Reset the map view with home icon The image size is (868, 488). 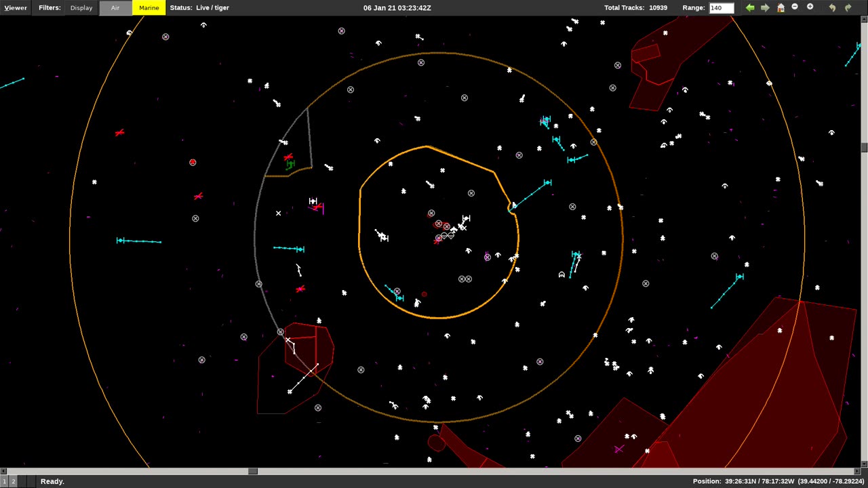[x=781, y=7]
